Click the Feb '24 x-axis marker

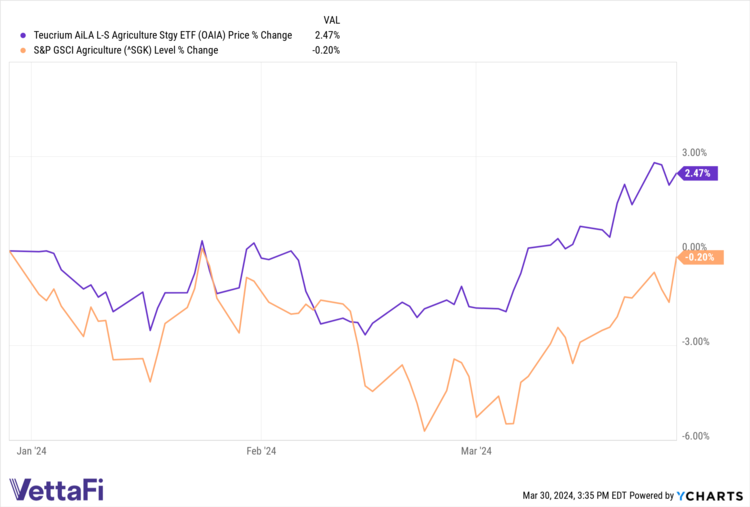coord(261,451)
